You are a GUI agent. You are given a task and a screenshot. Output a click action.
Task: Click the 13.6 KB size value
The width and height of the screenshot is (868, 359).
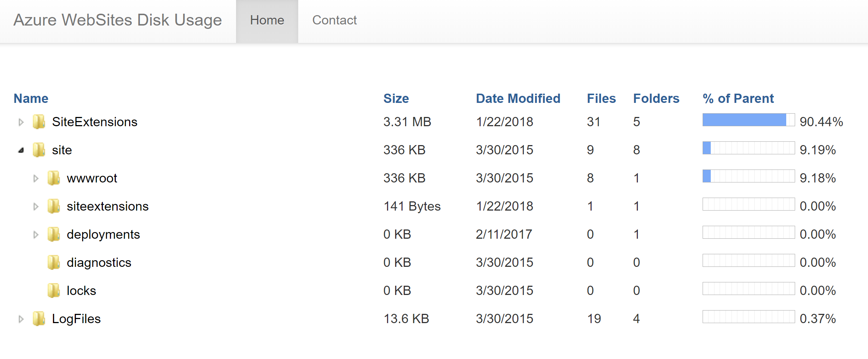click(406, 319)
